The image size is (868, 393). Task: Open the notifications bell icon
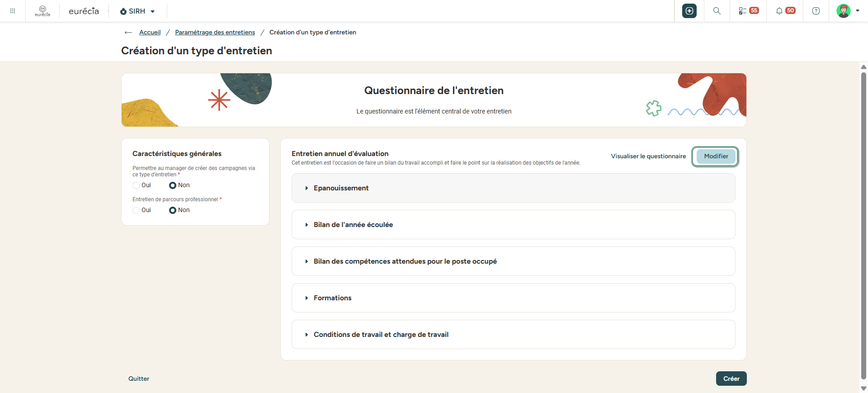pos(779,11)
